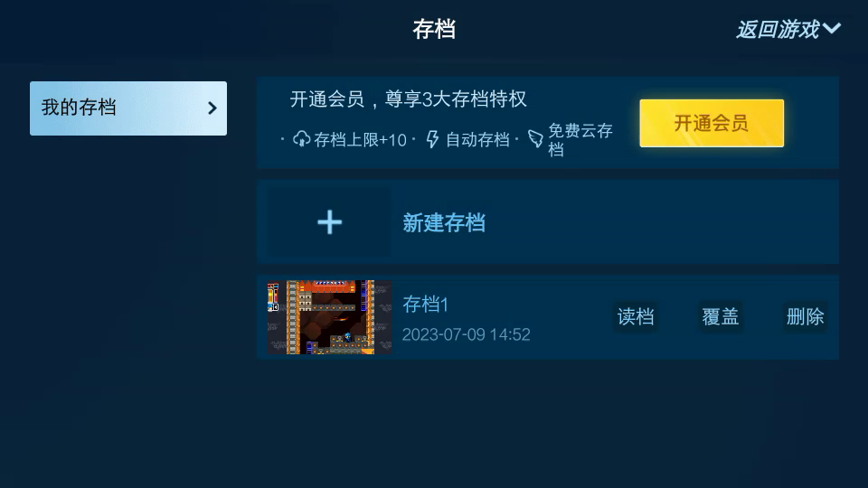Expand the 返回游戏 chevron arrow

click(832, 28)
